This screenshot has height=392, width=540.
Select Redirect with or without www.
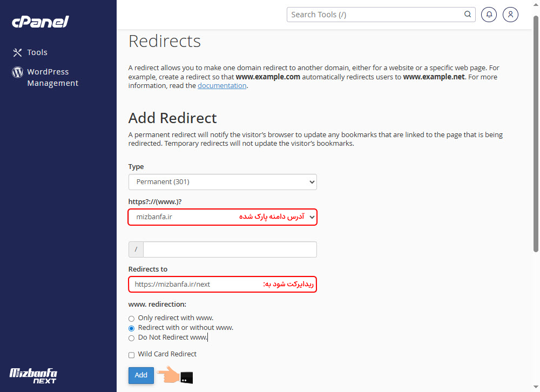[131, 328]
